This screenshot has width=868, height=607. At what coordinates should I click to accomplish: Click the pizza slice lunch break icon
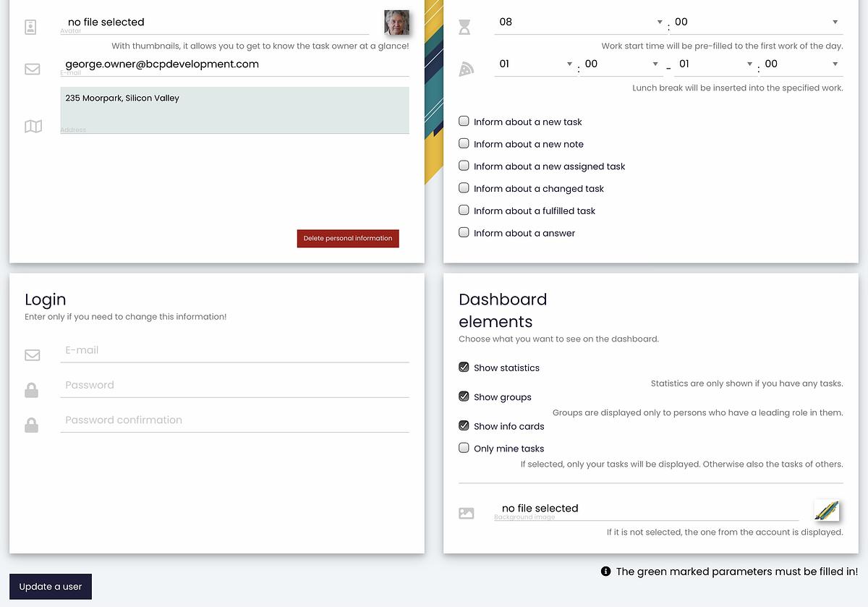[x=467, y=69]
